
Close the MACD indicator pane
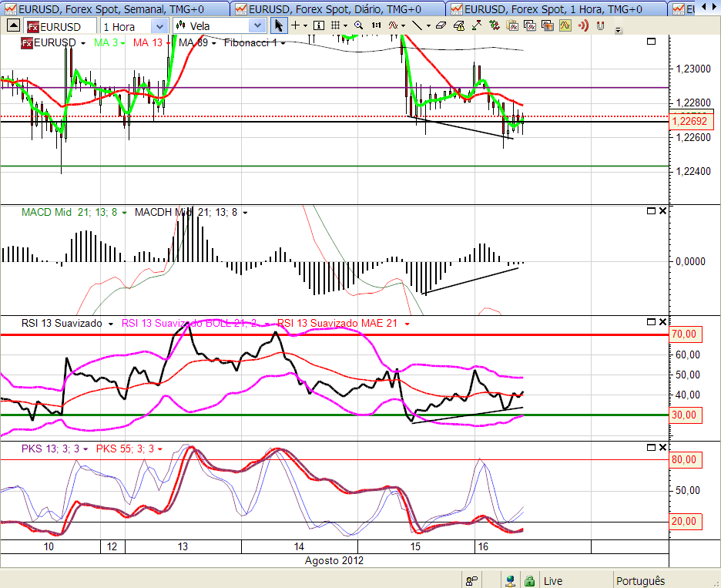coord(662,210)
